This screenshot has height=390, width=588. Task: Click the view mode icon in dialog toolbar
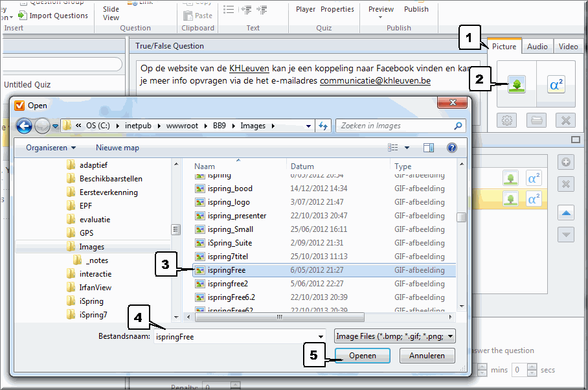392,148
